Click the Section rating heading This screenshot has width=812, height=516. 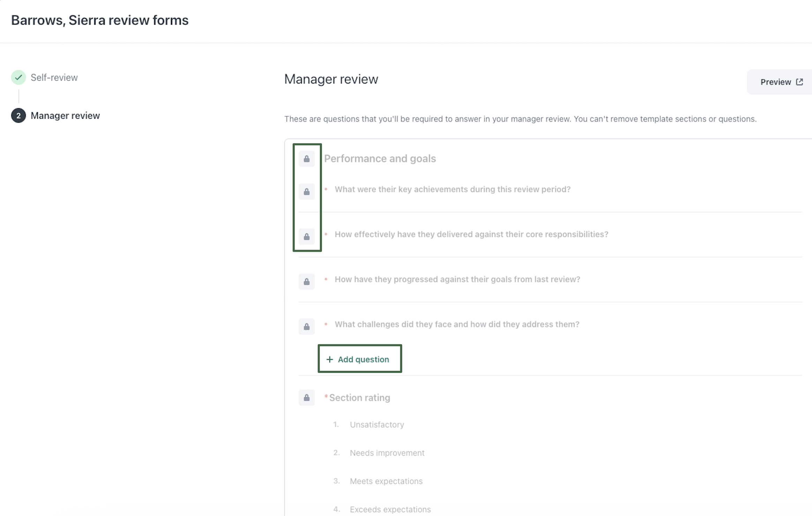point(359,398)
